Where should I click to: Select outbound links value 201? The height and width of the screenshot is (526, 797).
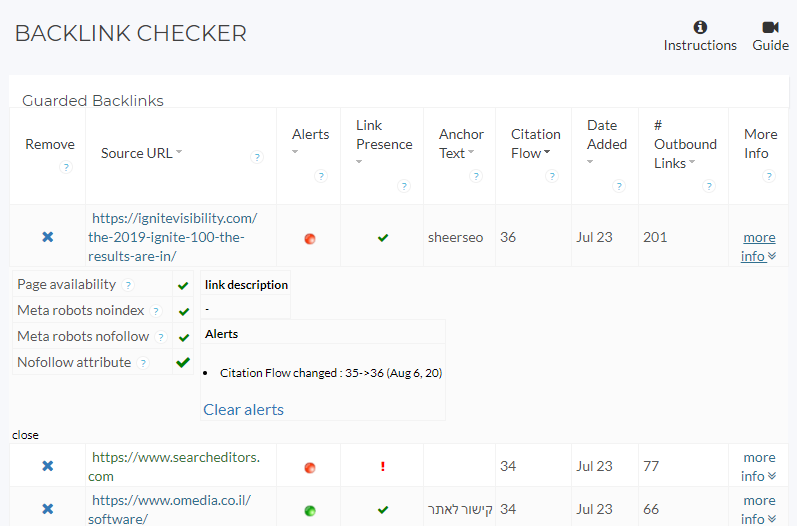pos(655,237)
